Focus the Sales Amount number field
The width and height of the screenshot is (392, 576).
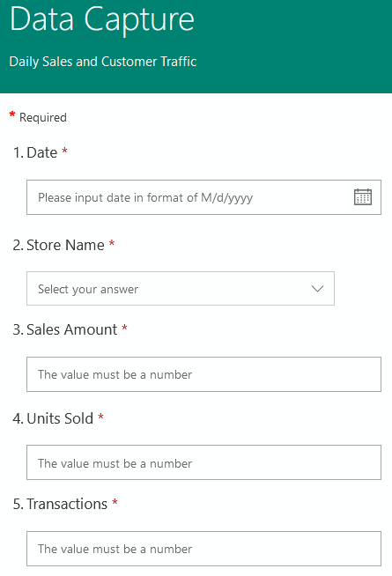[203, 374]
